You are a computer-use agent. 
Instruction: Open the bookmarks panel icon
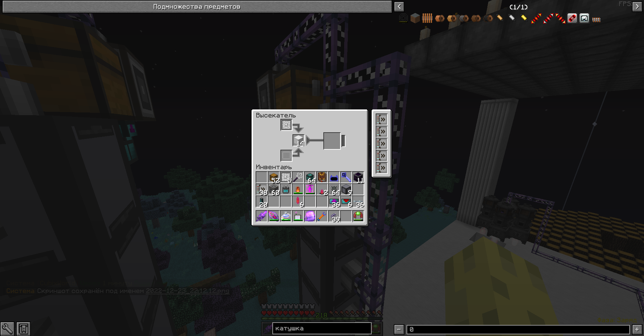pos(23,329)
